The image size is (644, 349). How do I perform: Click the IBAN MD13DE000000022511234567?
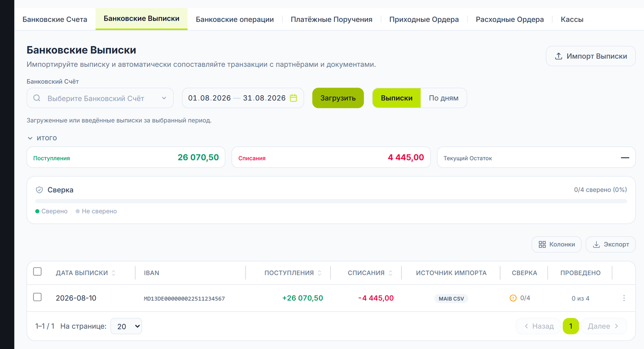(x=184, y=298)
